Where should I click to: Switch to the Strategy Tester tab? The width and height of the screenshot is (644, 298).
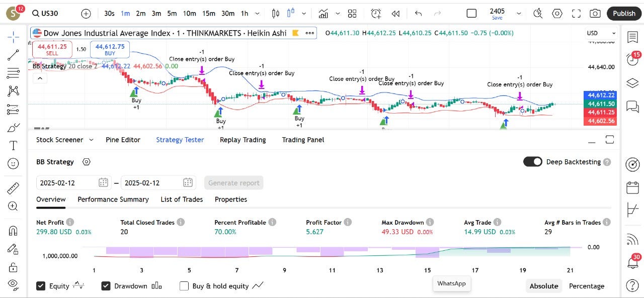pos(180,140)
